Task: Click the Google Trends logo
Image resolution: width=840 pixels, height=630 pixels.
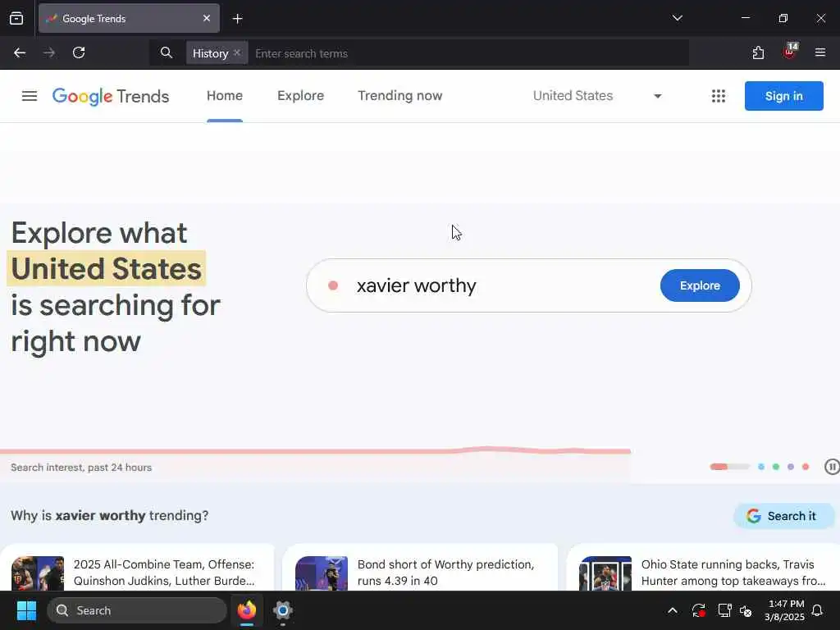Action: click(111, 97)
